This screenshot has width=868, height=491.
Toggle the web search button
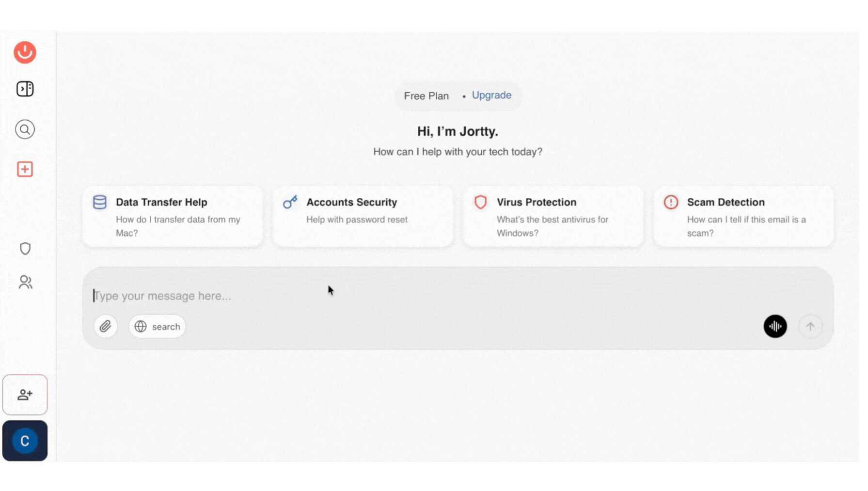coord(158,327)
